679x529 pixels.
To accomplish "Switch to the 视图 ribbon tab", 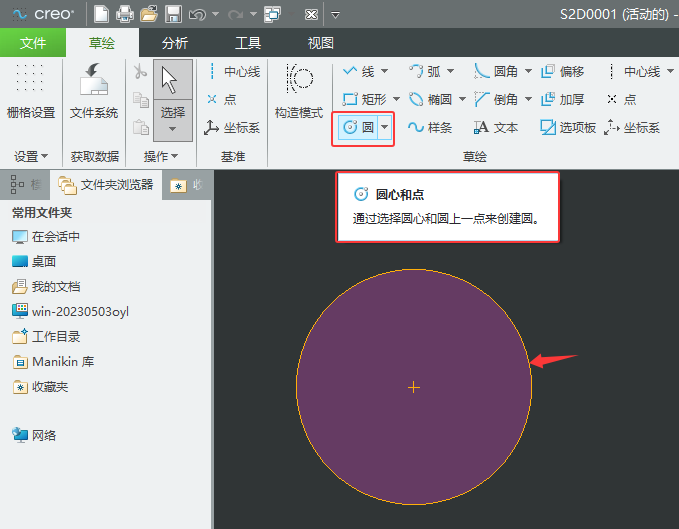I will tap(320, 43).
